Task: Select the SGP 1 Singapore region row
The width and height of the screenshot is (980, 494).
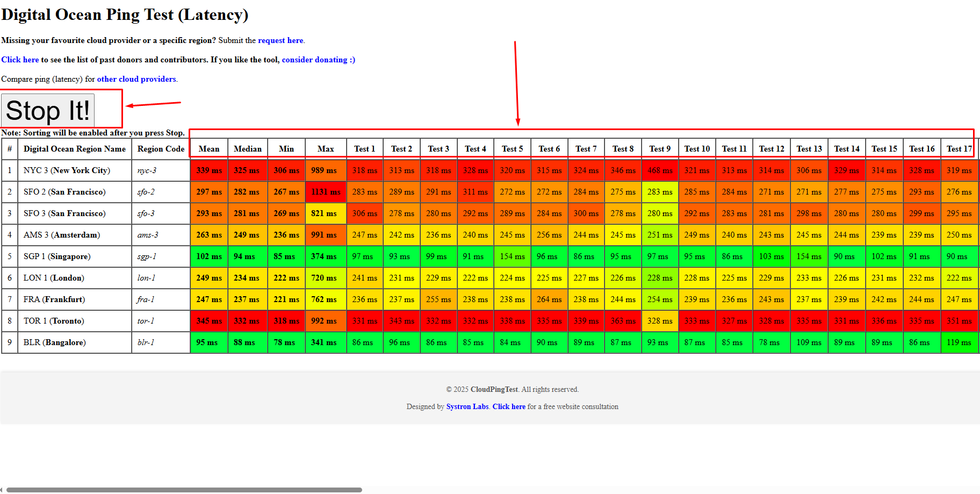Action: click(55, 256)
